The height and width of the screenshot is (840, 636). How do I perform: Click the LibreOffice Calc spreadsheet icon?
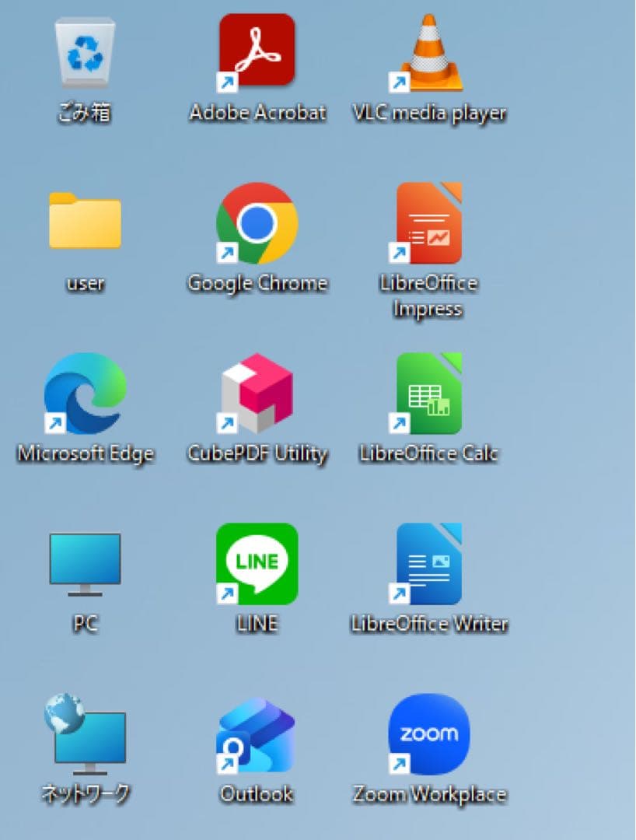tap(429, 393)
